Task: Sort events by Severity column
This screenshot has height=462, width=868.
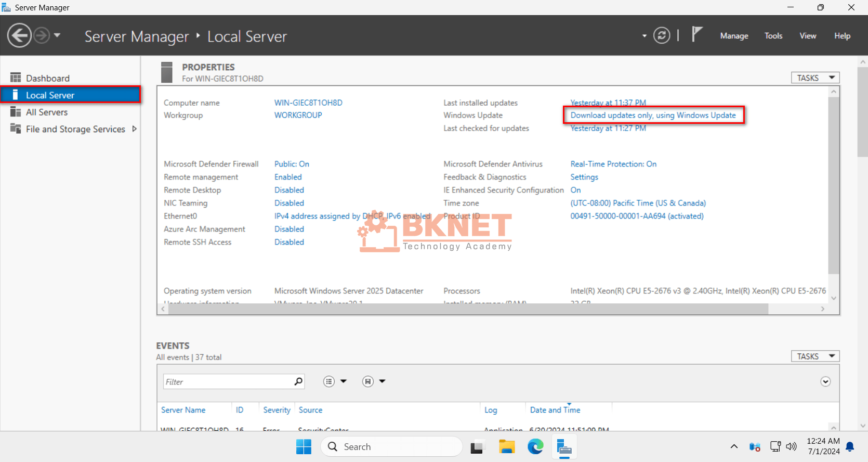Action: [x=277, y=410]
